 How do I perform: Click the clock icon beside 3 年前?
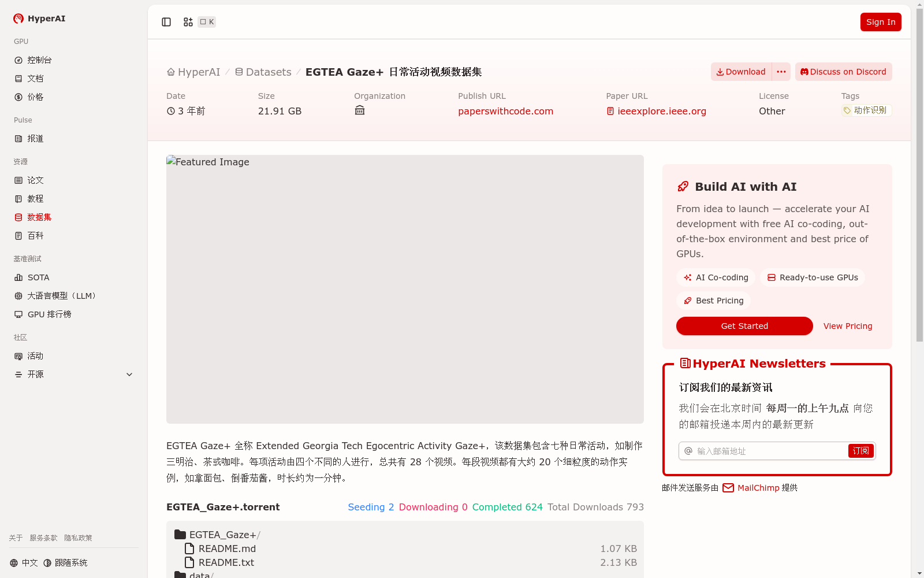(171, 111)
